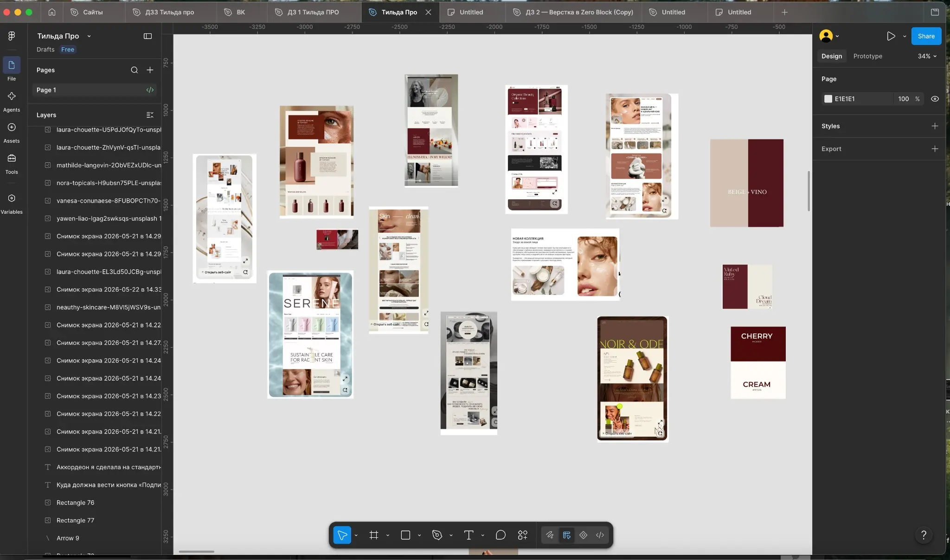Select the CHERRY CREAM palette image

click(758, 363)
